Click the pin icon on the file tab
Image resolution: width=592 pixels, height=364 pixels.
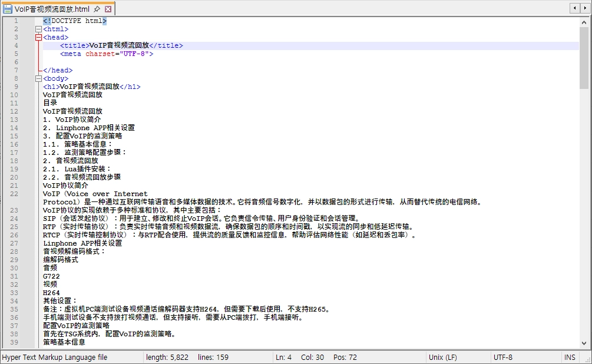click(x=97, y=9)
